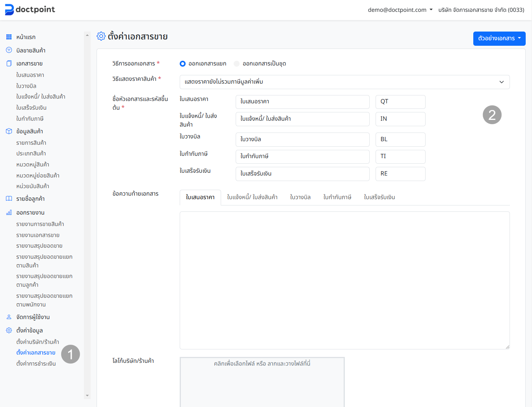The height and width of the screenshot is (407, 532).
Task: Click the sidebar scrollbar down arrow
Action: click(x=87, y=396)
